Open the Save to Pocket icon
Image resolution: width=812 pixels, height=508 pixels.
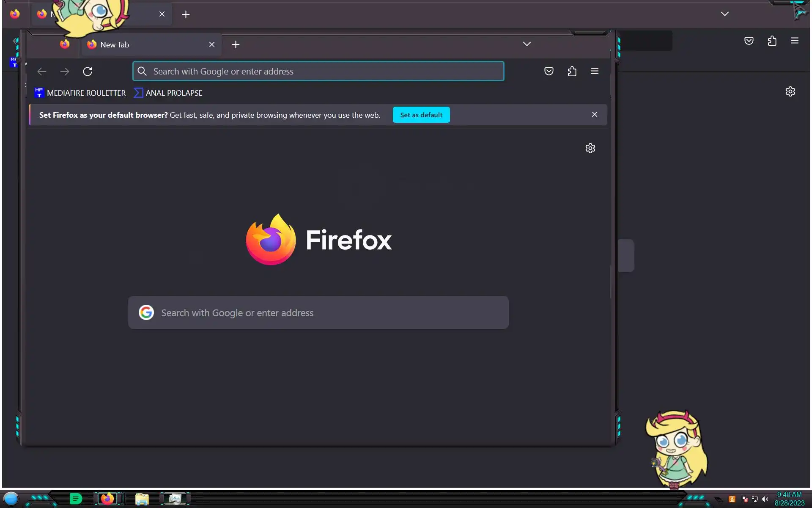click(549, 71)
